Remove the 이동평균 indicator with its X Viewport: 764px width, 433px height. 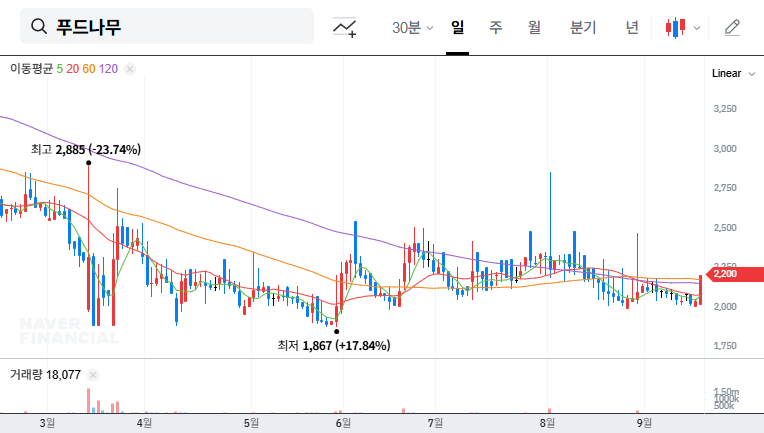[130, 69]
